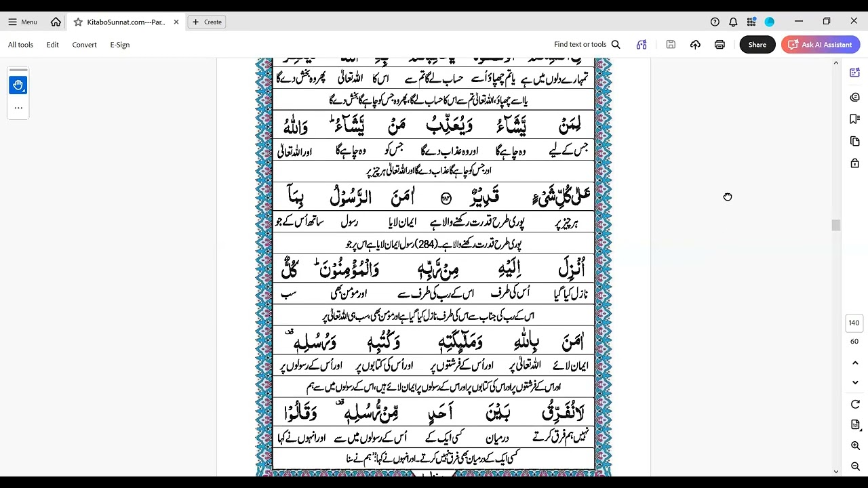
Task: Star the KitaboSunnat.com document tab
Action: click(78, 22)
